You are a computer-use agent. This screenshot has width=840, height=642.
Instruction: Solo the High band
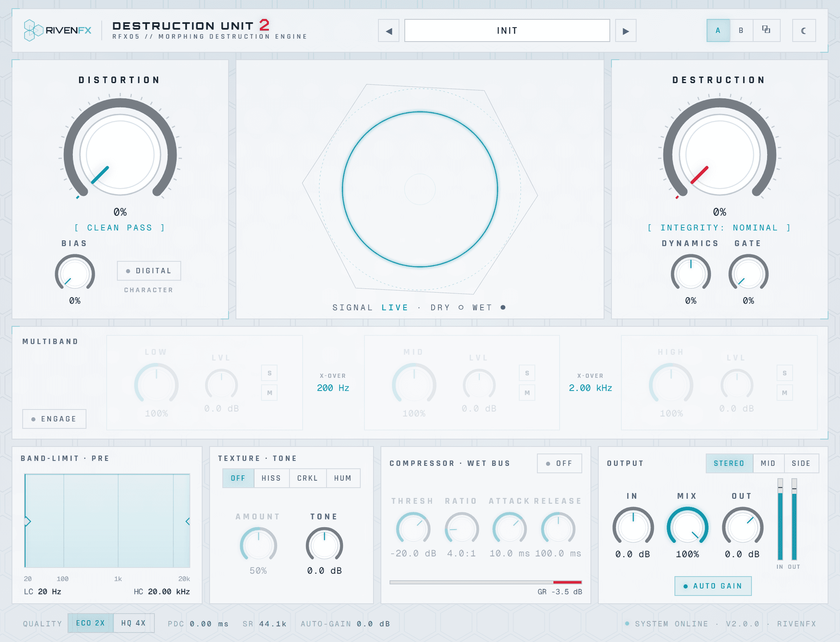click(785, 373)
